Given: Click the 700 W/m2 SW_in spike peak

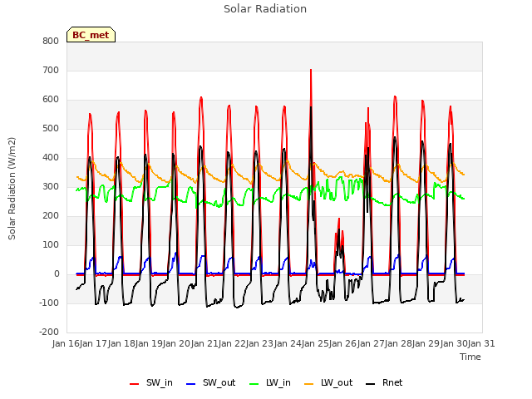Looking at the screenshot, I should point(311,70).
